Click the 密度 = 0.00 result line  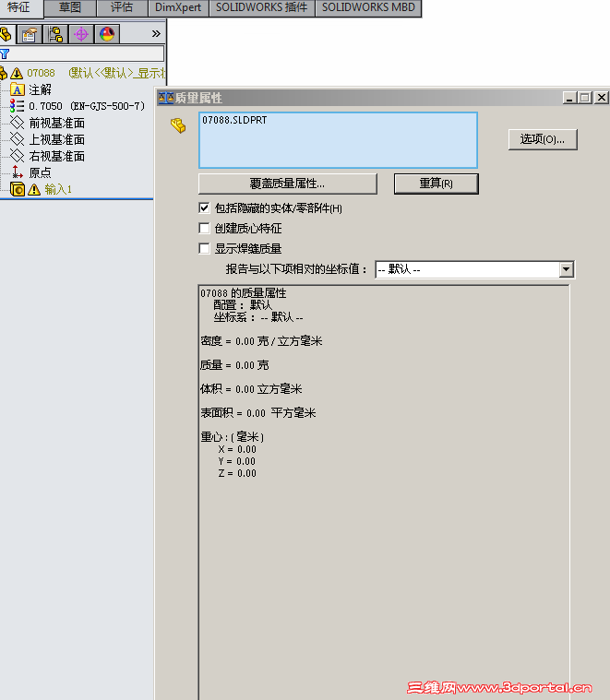261,341
